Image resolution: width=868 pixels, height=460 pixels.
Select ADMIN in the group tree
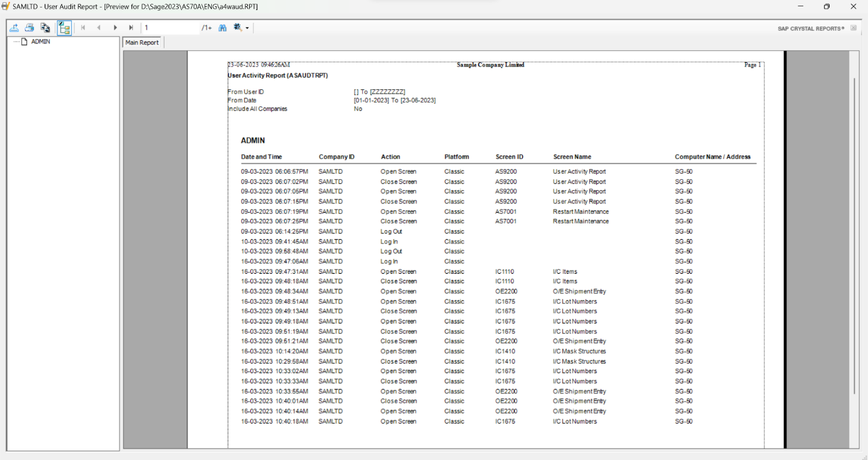40,42
